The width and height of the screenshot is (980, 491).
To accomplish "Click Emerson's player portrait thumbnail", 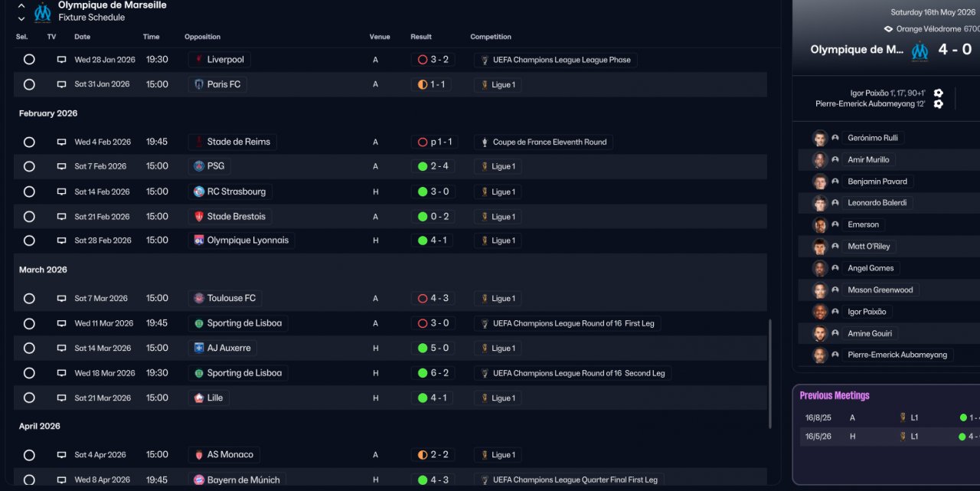I will click(x=820, y=225).
